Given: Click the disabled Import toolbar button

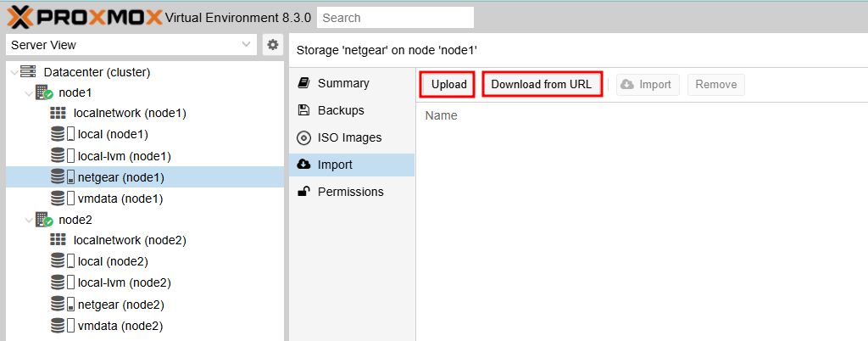Looking at the screenshot, I should [x=648, y=85].
